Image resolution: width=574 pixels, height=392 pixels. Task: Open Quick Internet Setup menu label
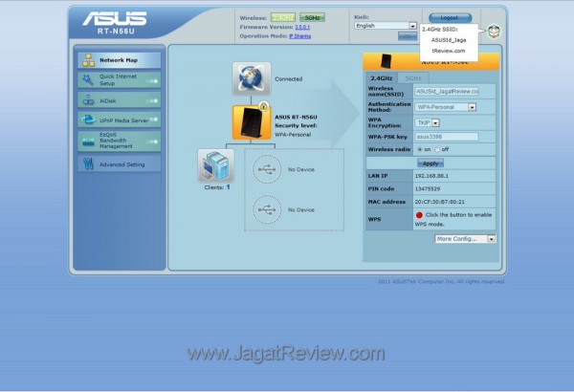(x=118, y=79)
